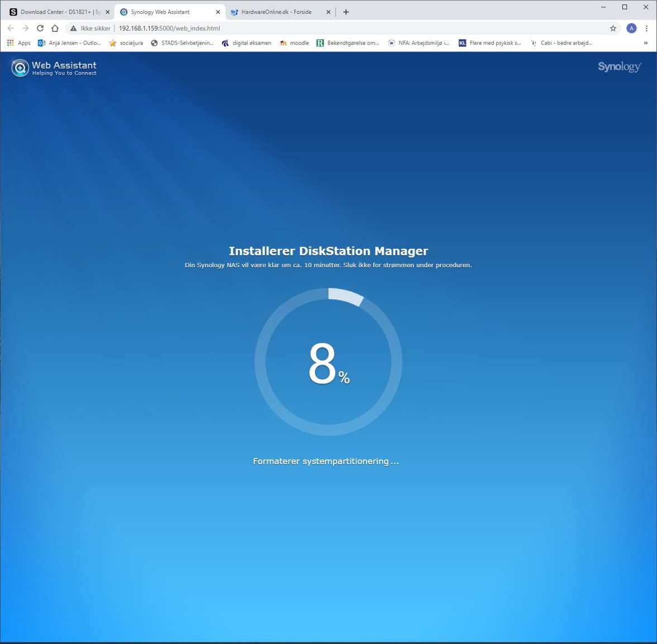Close the Synology Web Assistant tab
The image size is (657, 644).
pyautogui.click(x=218, y=12)
